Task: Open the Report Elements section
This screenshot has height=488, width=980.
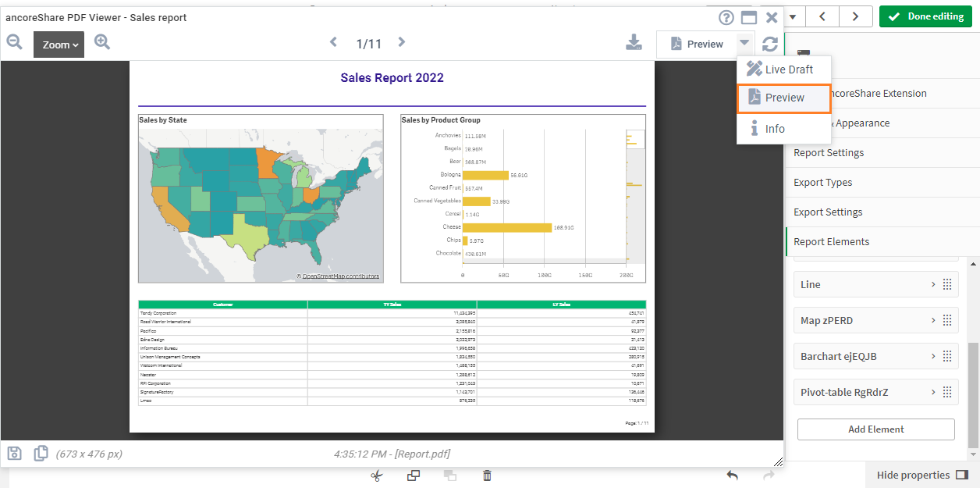Action: tap(882, 242)
